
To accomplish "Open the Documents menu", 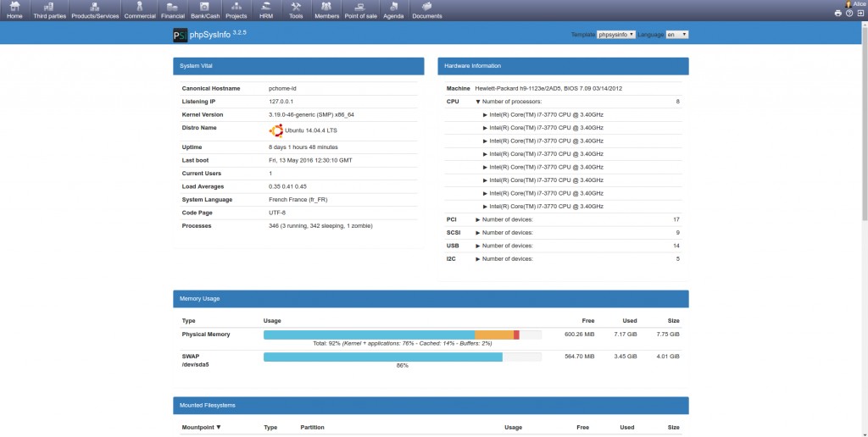I will tap(426, 10).
